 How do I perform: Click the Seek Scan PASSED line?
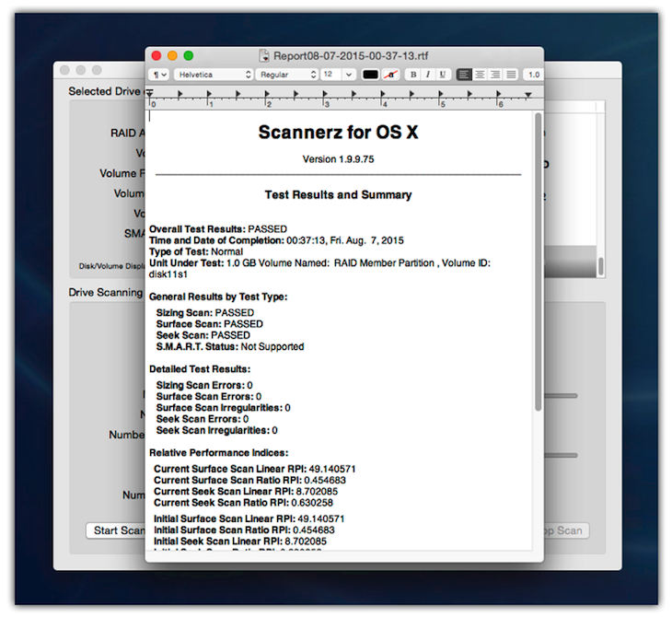point(203,335)
